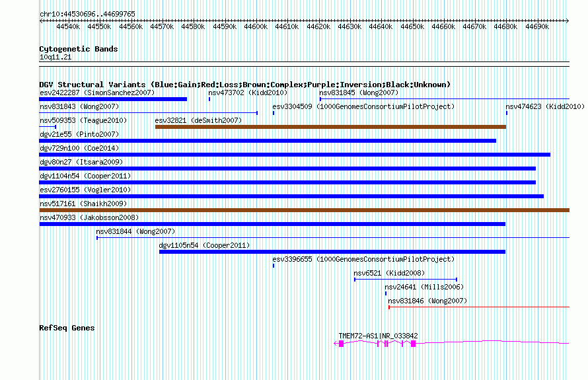Click the nsv6521 blue span line
This screenshot has width=588, height=380.
tap(406, 280)
